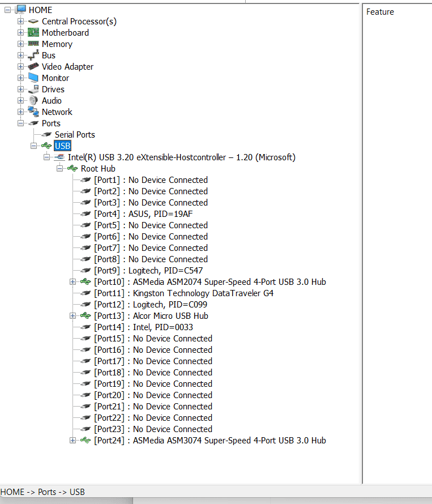Click the Port13 Alcor Micro hub icon
The image size is (432, 504).
click(x=85, y=315)
